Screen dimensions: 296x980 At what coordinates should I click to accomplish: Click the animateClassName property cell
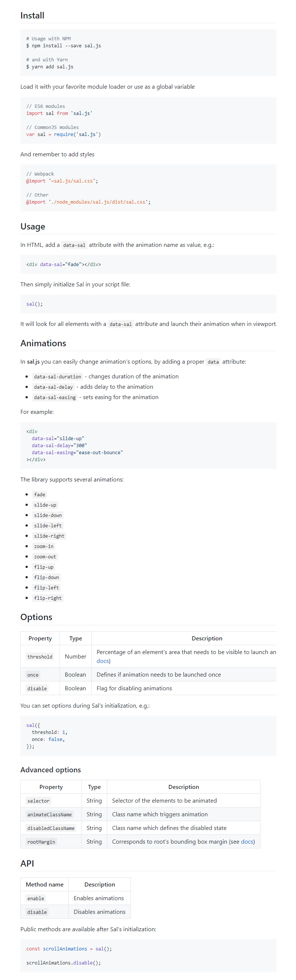(x=49, y=814)
